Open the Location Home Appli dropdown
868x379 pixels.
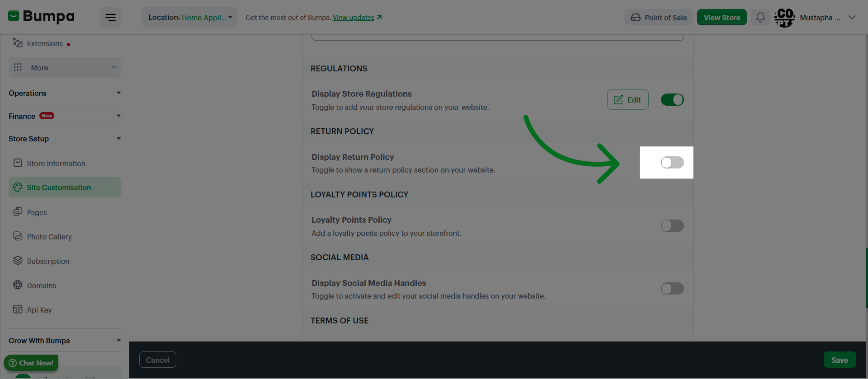point(190,17)
